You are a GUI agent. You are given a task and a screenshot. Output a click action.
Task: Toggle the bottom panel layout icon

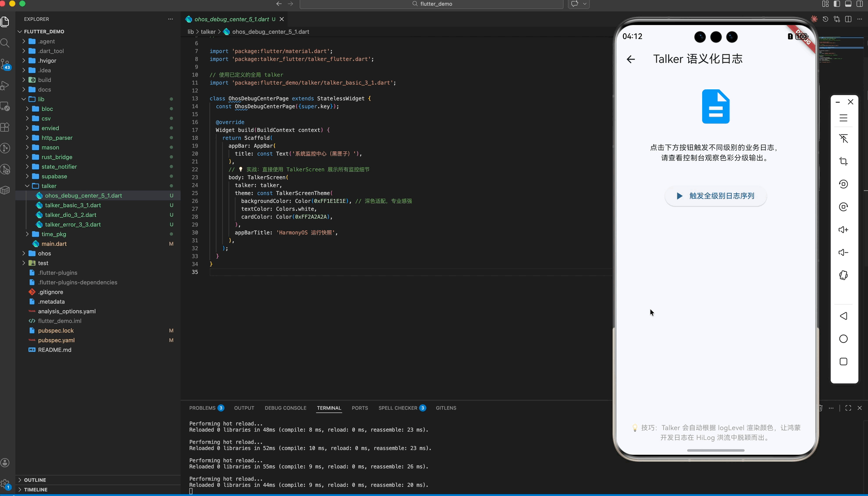[848, 4]
